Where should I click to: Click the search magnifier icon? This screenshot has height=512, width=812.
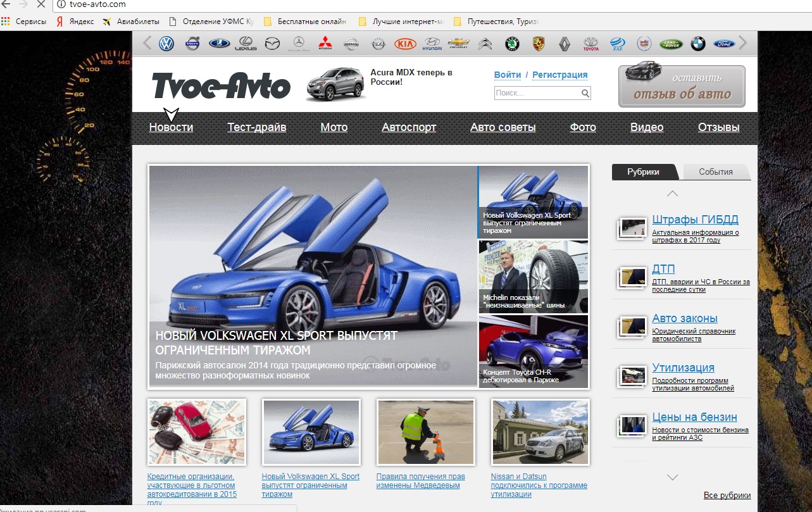(x=585, y=94)
